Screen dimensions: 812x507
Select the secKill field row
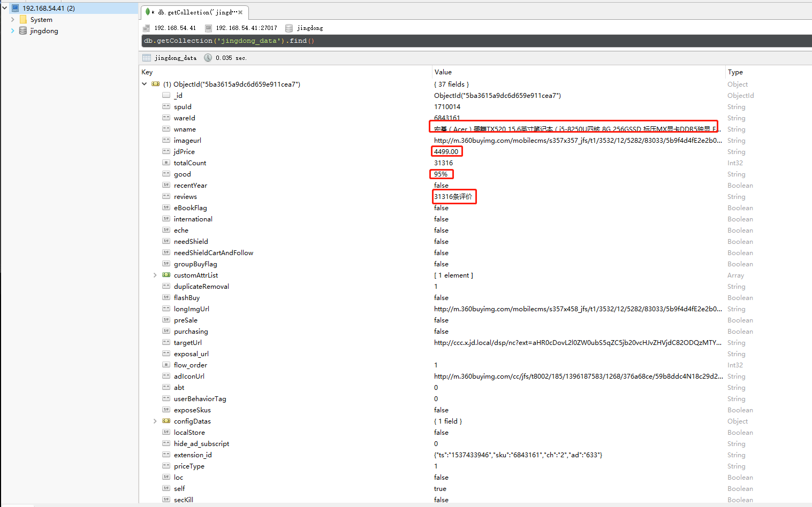475,500
